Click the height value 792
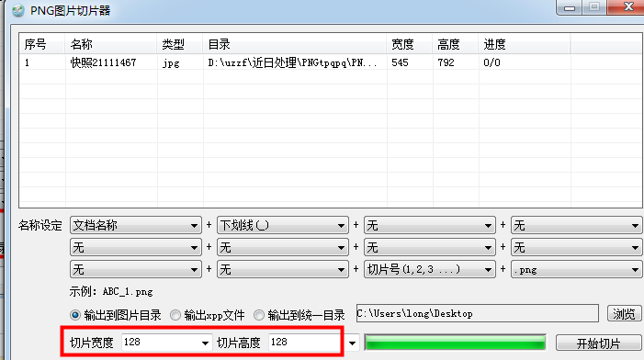This screenshot has width=644, height=360. (x=446, y=62)
